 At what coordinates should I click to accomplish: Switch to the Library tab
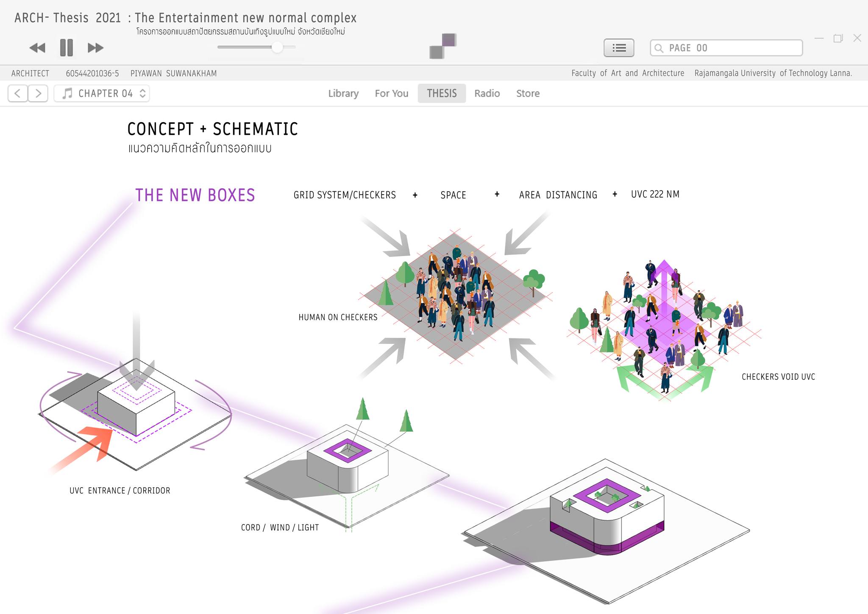coord(343,93)
